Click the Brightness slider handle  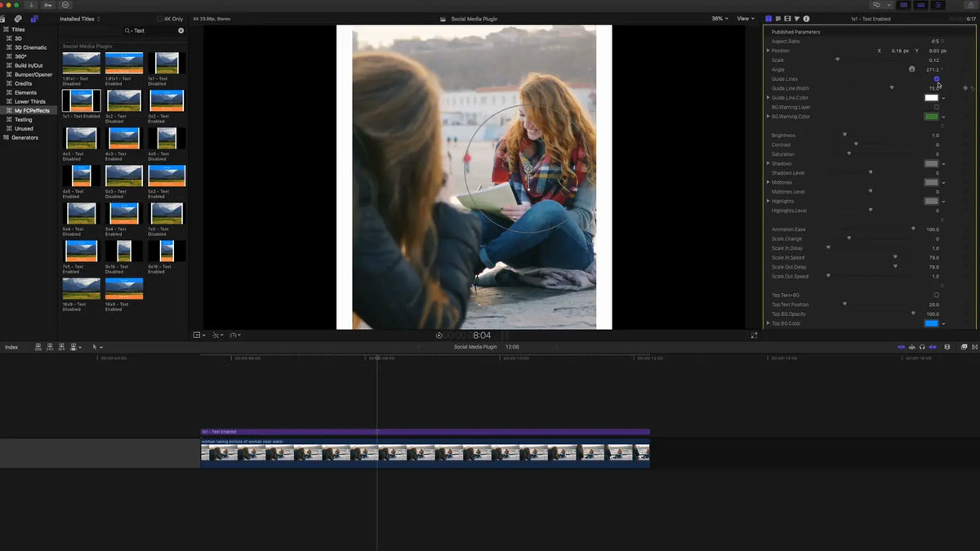tap(844, 135)
